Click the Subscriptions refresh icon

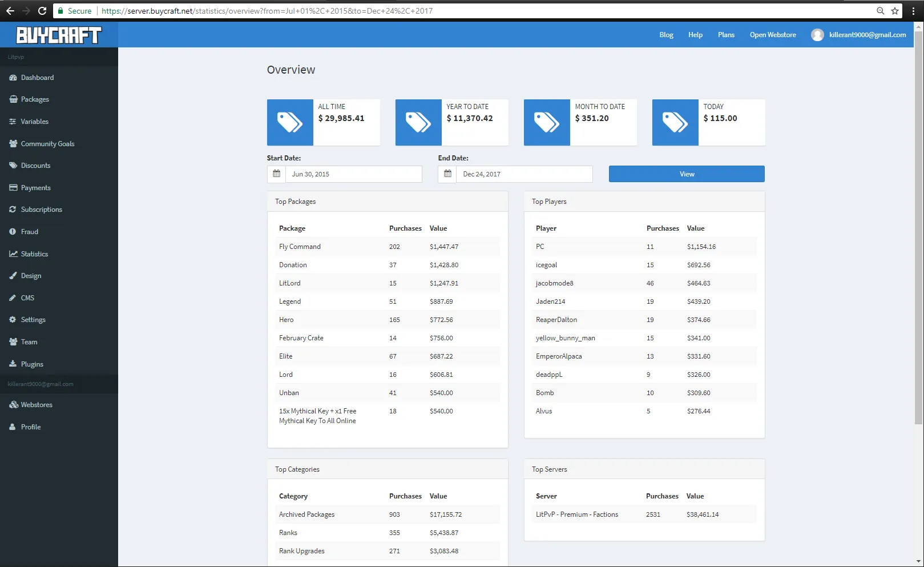coord(13,210)
